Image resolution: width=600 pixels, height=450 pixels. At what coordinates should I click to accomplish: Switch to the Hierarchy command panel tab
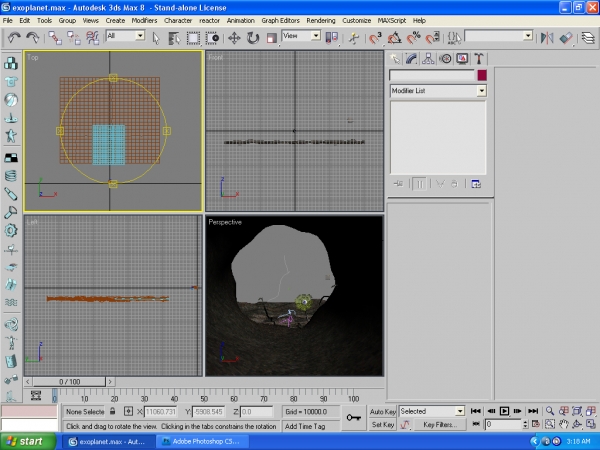[x=428, y=59]
